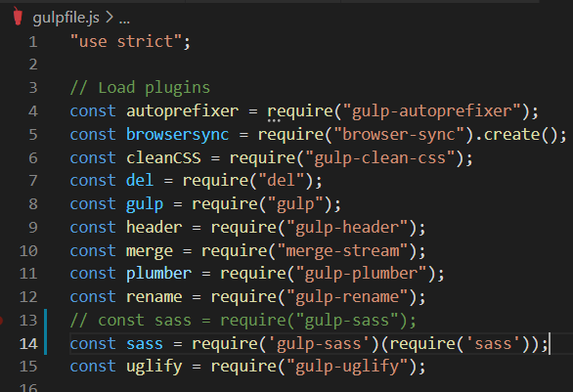This screenshot has width=573, height=392.
Task: Click the "gulp-autoprefixer" string
Action: coord(432,111)
